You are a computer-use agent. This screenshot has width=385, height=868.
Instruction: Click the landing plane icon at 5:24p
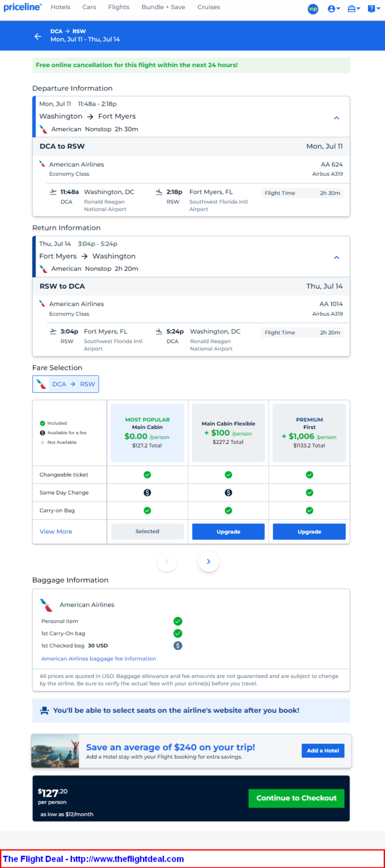(x=159, y=331)
